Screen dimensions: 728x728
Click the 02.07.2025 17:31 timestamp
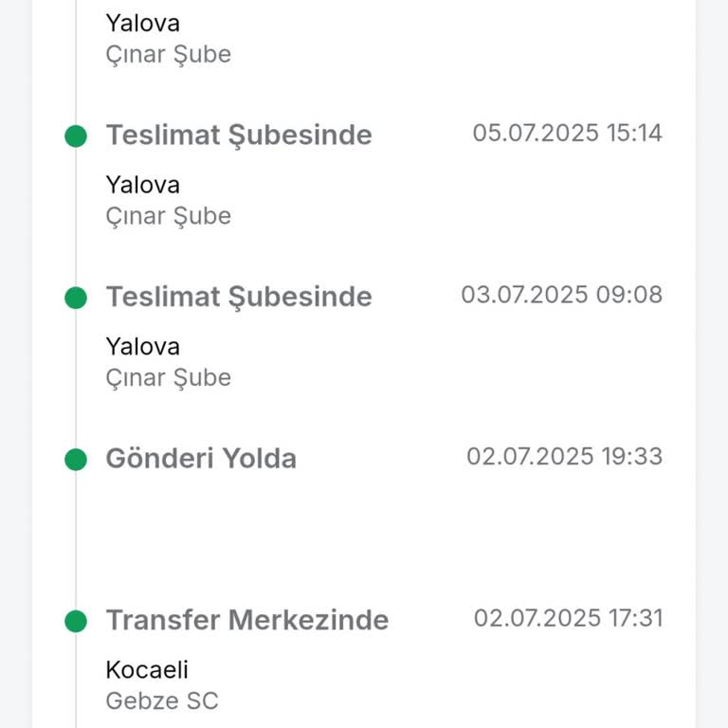(568, 619)
